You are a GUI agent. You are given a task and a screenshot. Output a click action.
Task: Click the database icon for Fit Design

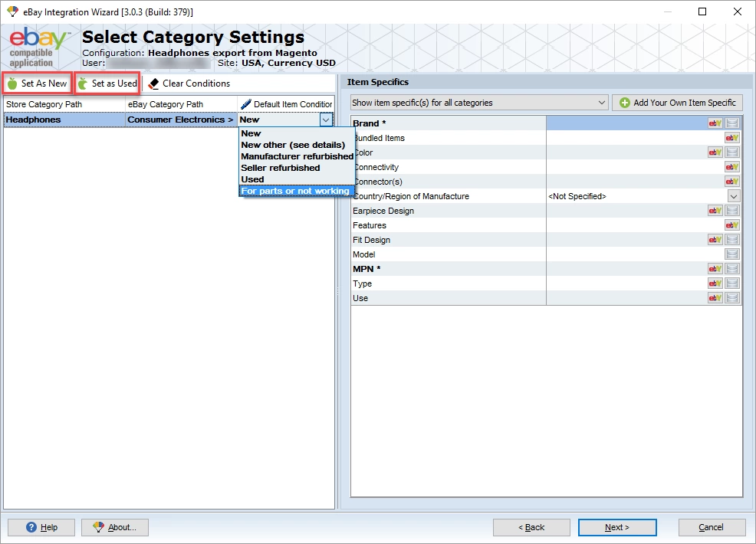pyautogui.click(x=732, y=240)
